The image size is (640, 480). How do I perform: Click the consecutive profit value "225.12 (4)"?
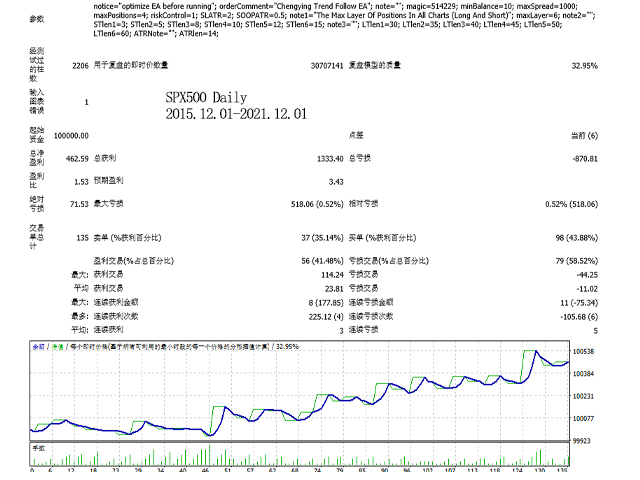[326, 317]
